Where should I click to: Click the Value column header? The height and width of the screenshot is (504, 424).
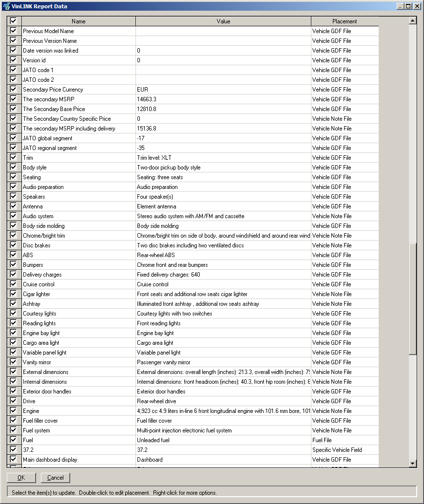pyautogui.click(x=223, y=21)
